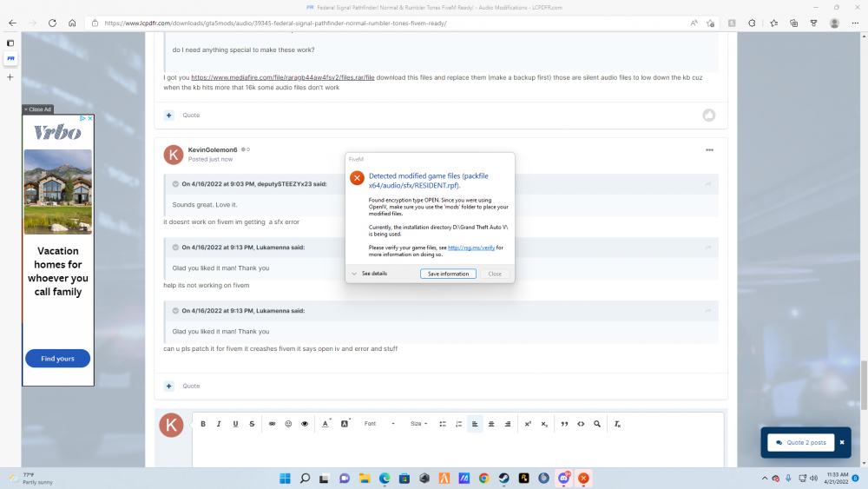Refresh the page in the browser
This screenshot has height=489, width=868.
[52, 23]
